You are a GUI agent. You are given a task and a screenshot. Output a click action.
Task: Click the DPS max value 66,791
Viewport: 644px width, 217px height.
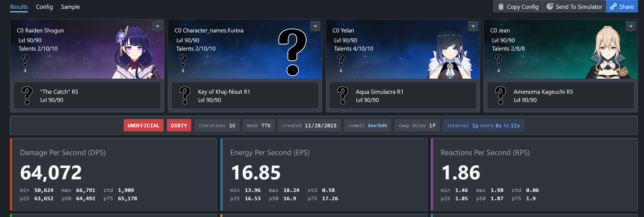(x=86, y=190)
